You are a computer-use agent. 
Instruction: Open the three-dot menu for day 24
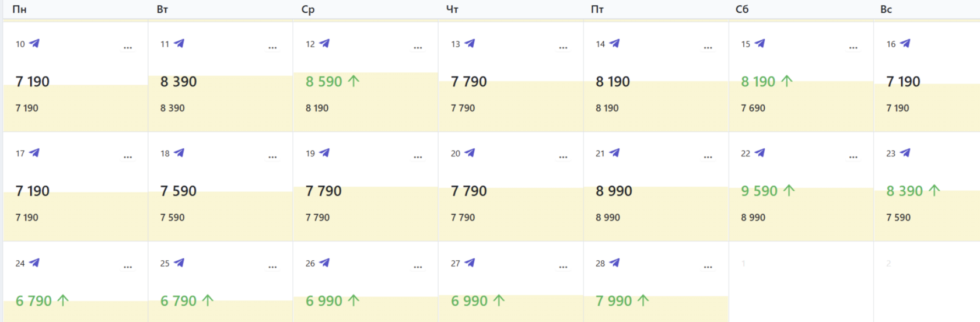(x=128, y=267)
